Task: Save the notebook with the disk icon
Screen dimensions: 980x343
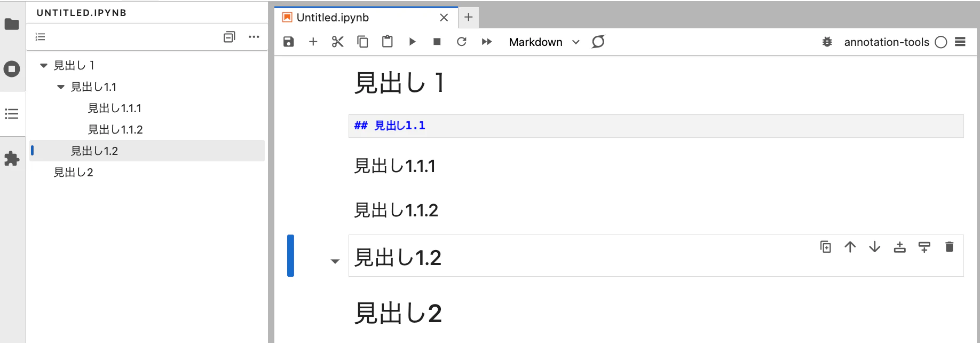Action: (x=288, y=42)
